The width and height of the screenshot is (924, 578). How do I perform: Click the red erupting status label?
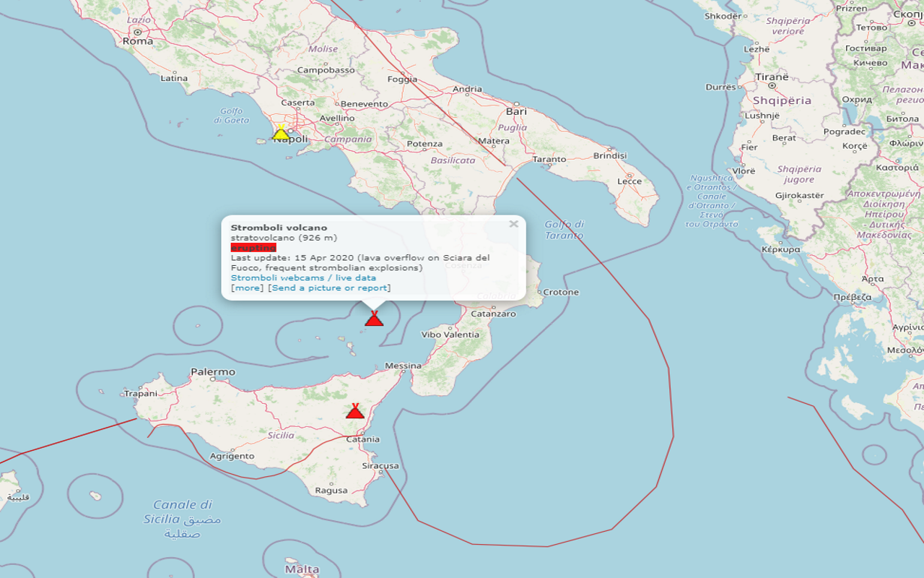253,247
